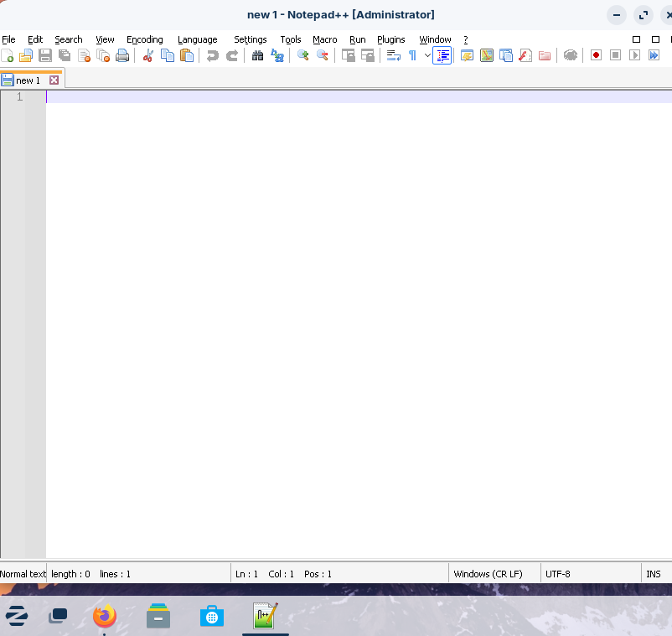This screenshot has width=672, height=636.
Task: Zoom out using the magnifier minus icon
Action: coord(323,55)
